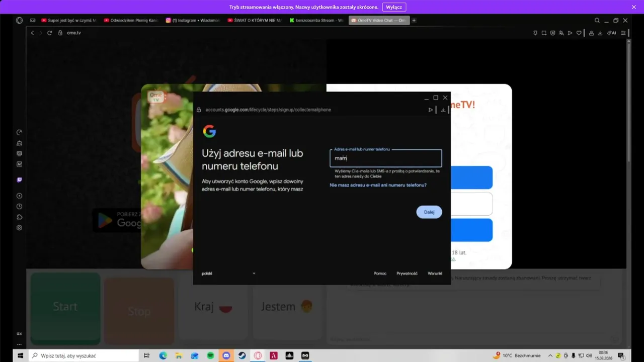Click the Start button on OmeTV
Screen dimensions: 644x362
point(65,307)
